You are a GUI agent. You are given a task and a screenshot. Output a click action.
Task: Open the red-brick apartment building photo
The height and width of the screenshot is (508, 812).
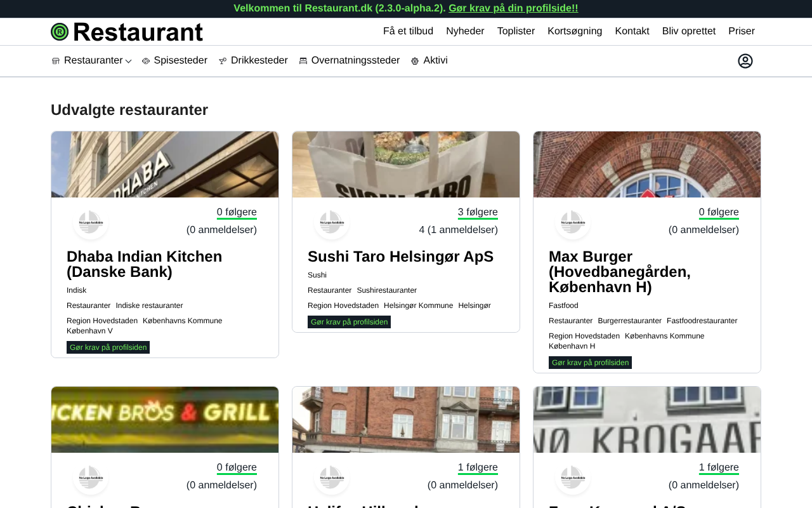coord(406,420)
